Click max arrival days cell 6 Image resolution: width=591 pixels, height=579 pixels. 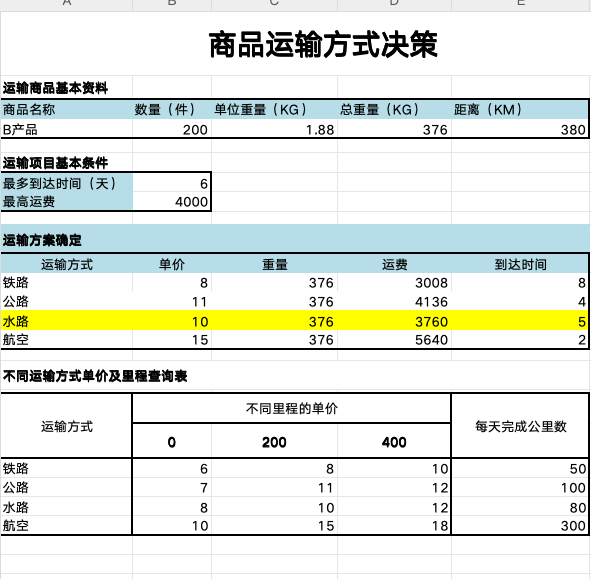pyautogui.click(x=172, y=183)
